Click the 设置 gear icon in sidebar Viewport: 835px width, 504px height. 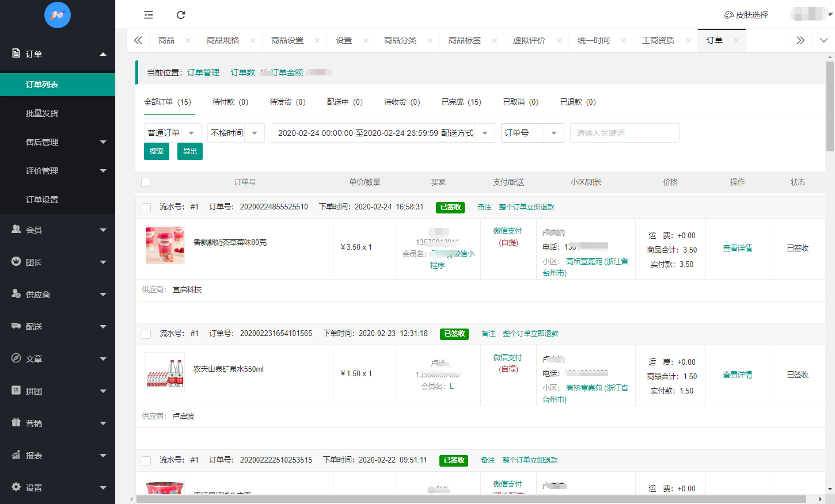point(16,487)
